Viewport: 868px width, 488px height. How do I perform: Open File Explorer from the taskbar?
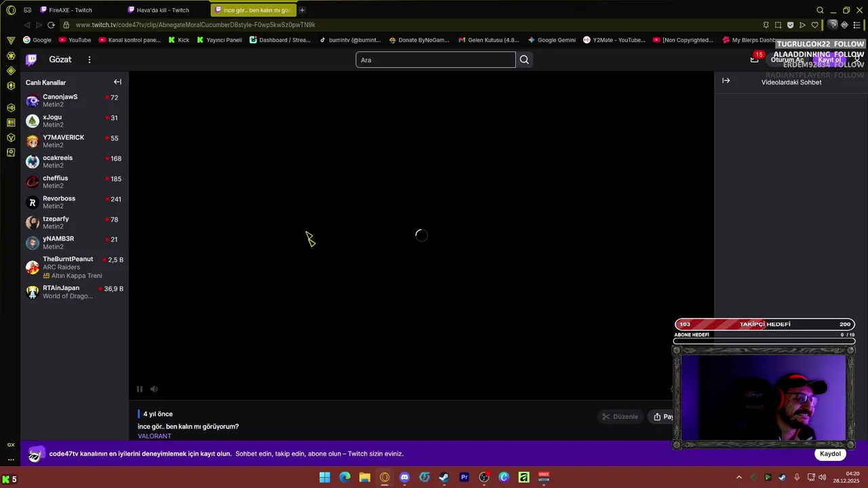click(x=365, y=477)
